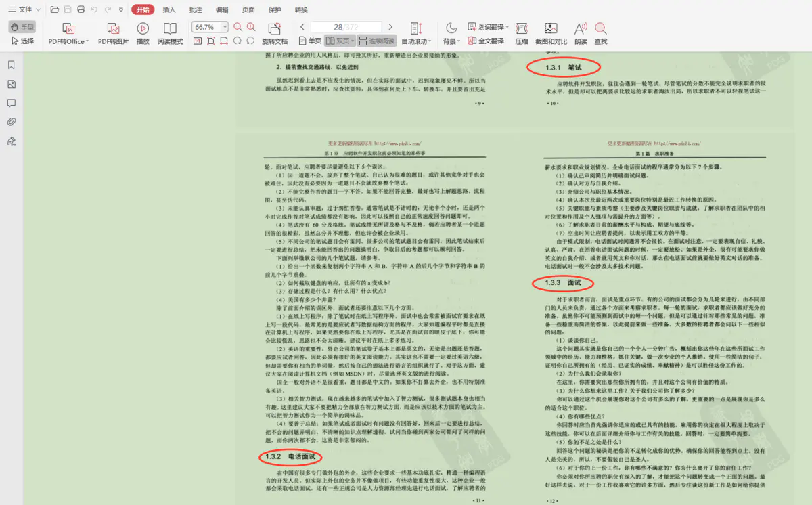Click heading 1.3.3 面试
The height and width of the screenshot is (505, 812).
pos(564,282)
